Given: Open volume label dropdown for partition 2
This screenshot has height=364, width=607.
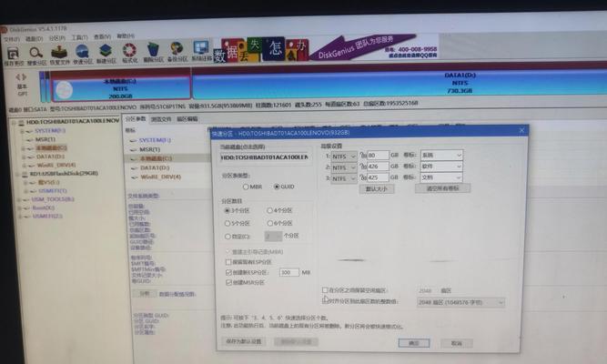Looking at the screenshot, I should 441,167.
